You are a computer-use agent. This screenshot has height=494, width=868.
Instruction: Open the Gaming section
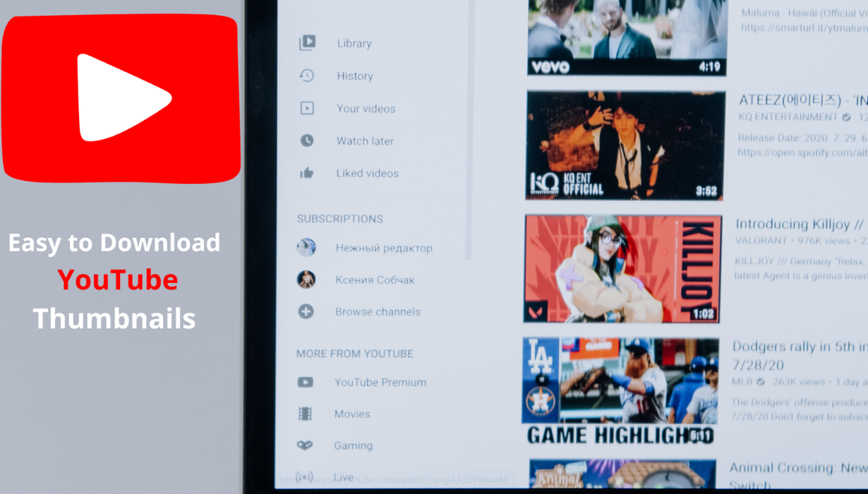click(x=354, y=446)
